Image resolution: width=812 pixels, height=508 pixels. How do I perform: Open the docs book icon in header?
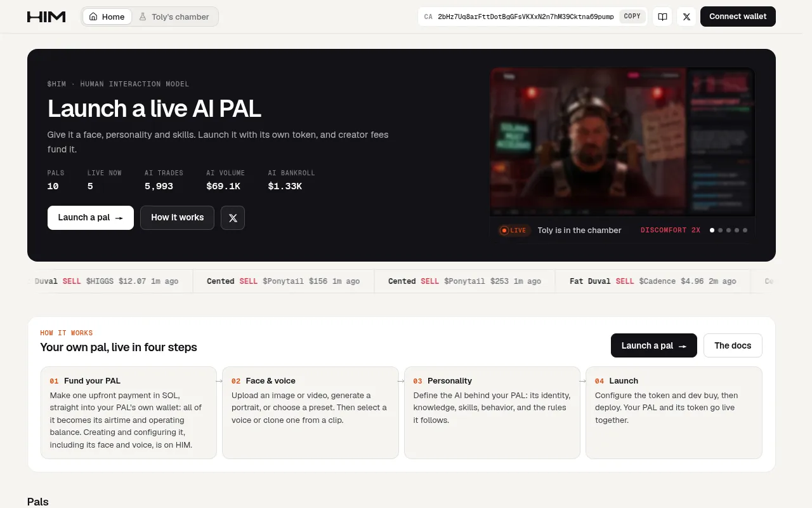662,17
